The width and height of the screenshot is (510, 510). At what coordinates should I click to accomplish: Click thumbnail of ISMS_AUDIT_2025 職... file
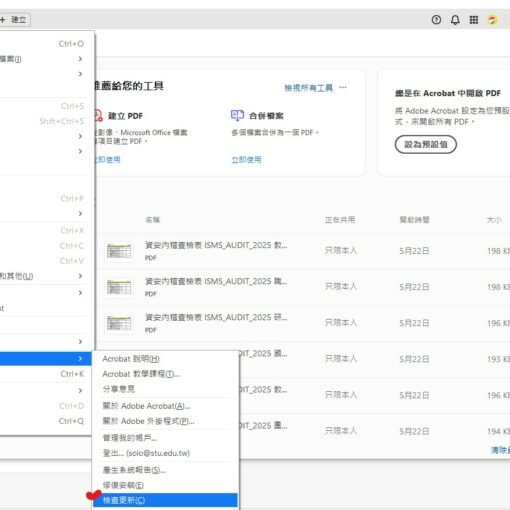click(119, 287)
